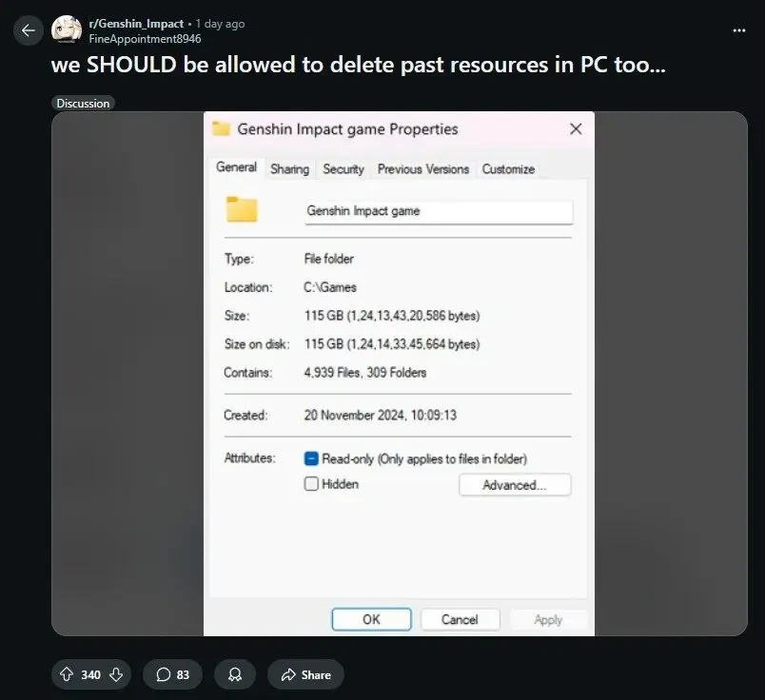765x700 pixels.
Task: Click the '1 day ago' timestamp
Action: (220, 24)
